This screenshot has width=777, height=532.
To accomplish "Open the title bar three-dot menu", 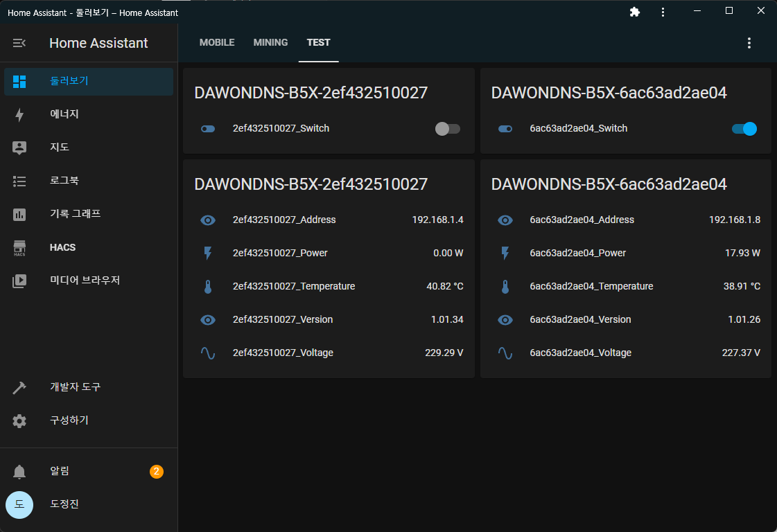I will coord(663,12).
